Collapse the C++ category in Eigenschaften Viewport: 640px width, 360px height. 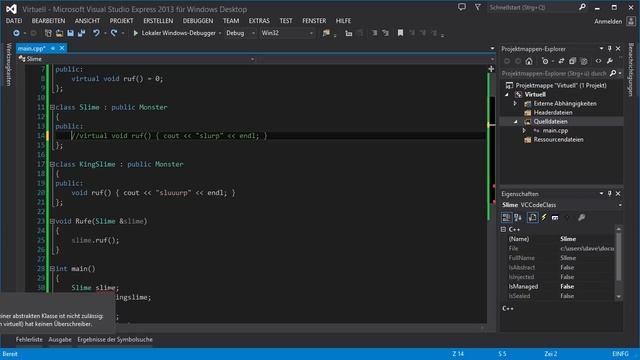(503, 229)
